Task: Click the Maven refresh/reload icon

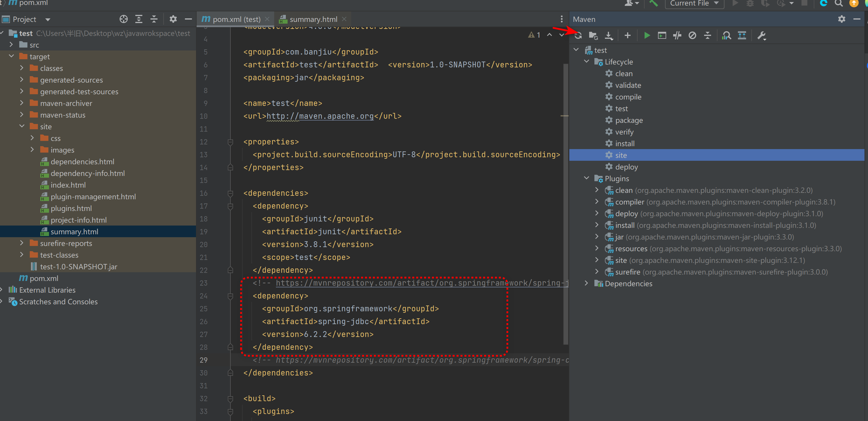Action: (578, 35)
